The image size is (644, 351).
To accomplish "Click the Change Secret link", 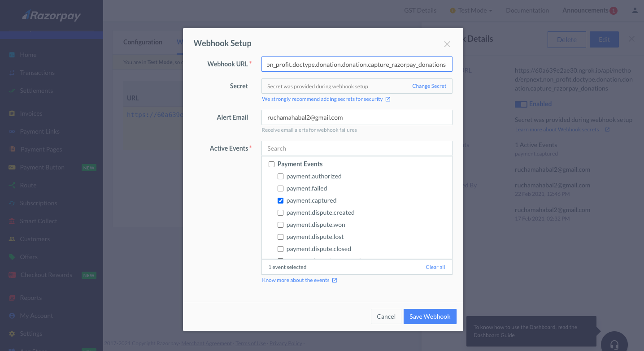I will click(x=429, y=86).
